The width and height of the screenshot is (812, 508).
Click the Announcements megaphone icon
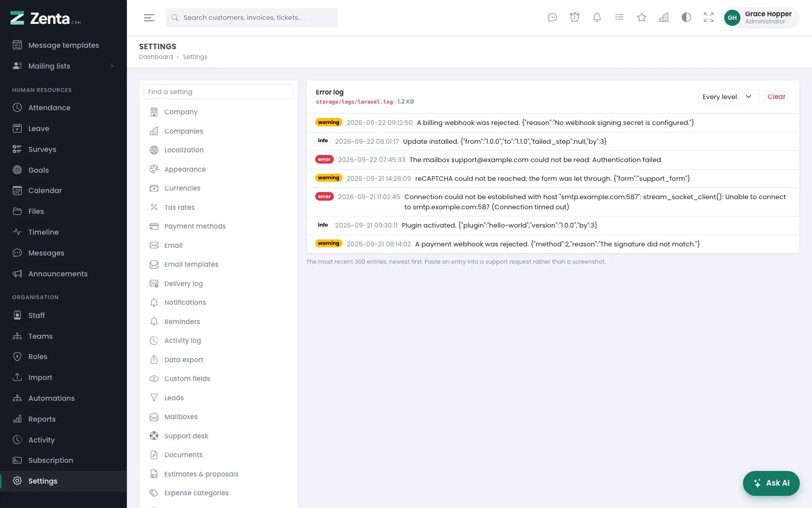(x=17, y=274)
